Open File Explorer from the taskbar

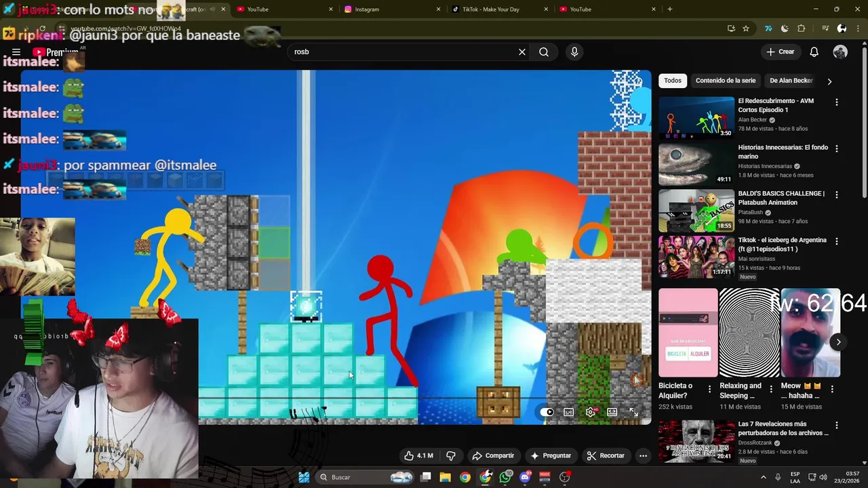[445, 477]
